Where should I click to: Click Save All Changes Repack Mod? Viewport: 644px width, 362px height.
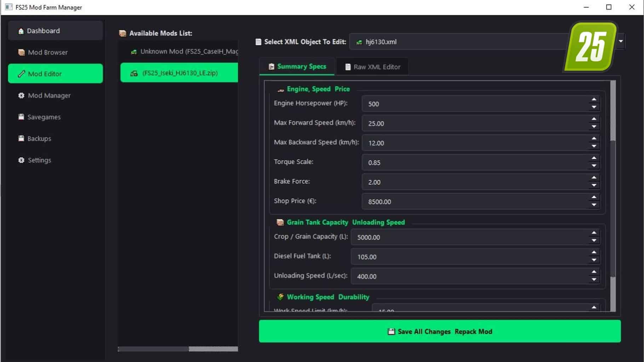(x=440, y=331)
